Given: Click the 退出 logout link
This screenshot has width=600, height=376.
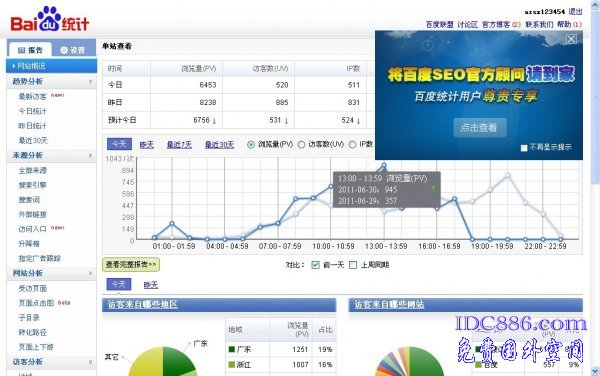Looking at the screenshot, I should (576, 11).
